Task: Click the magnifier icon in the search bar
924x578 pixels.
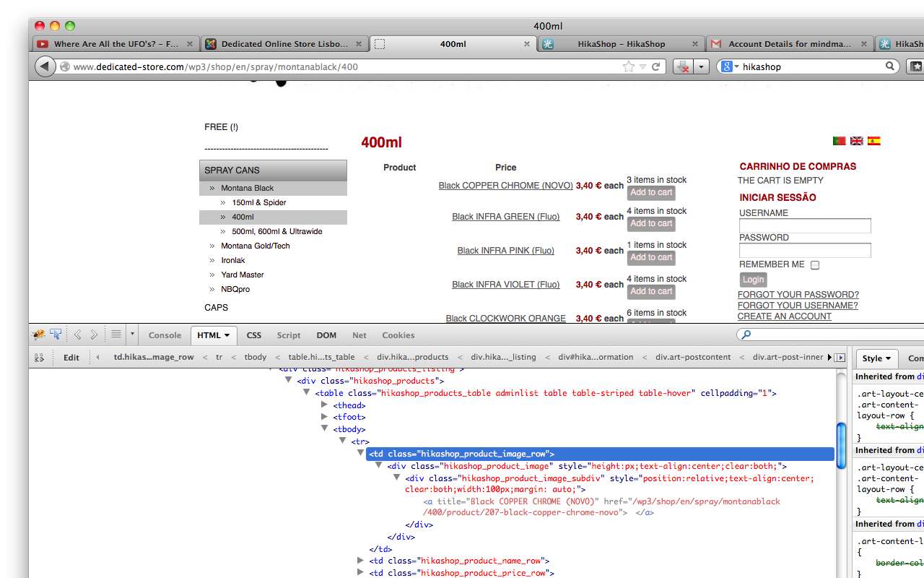Action: (x=891, y=66)
